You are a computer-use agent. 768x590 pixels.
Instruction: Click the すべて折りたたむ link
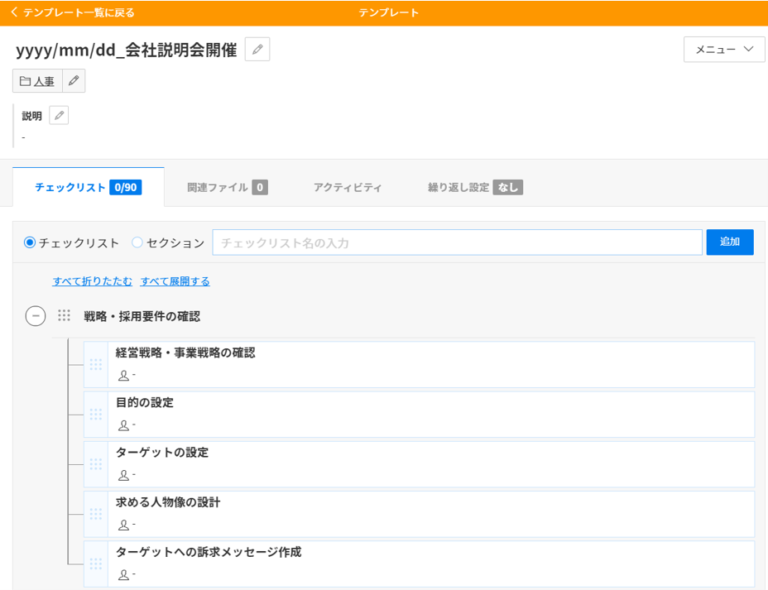click(x=92, y=281)
